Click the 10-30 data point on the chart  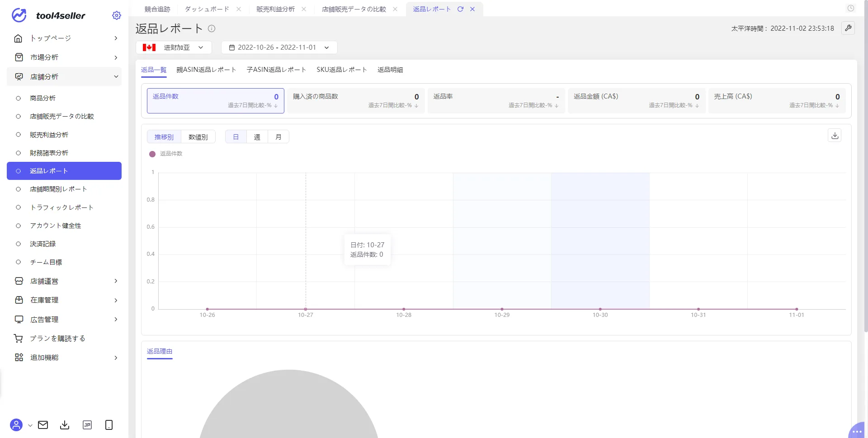pyautogui.click(x=600, y=309)
